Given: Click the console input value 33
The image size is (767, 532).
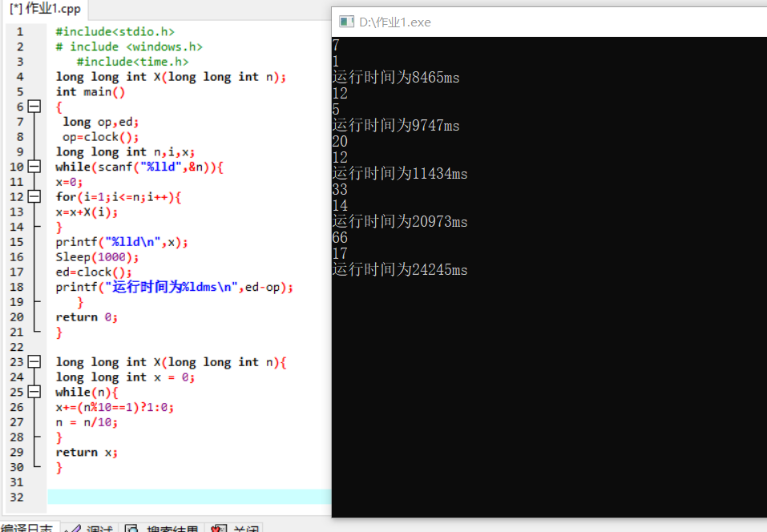Looking at the screenshot, I should point(340,190).
